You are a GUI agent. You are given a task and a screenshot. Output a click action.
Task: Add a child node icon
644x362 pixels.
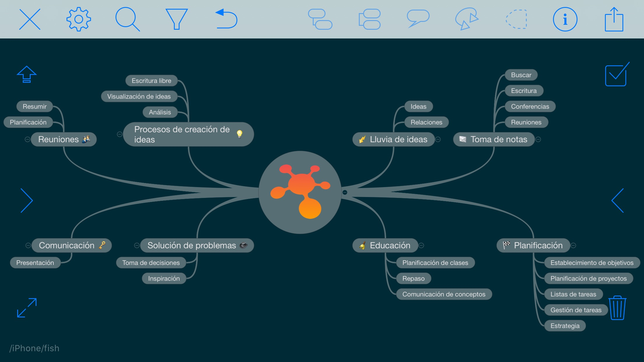click(320, 19)
